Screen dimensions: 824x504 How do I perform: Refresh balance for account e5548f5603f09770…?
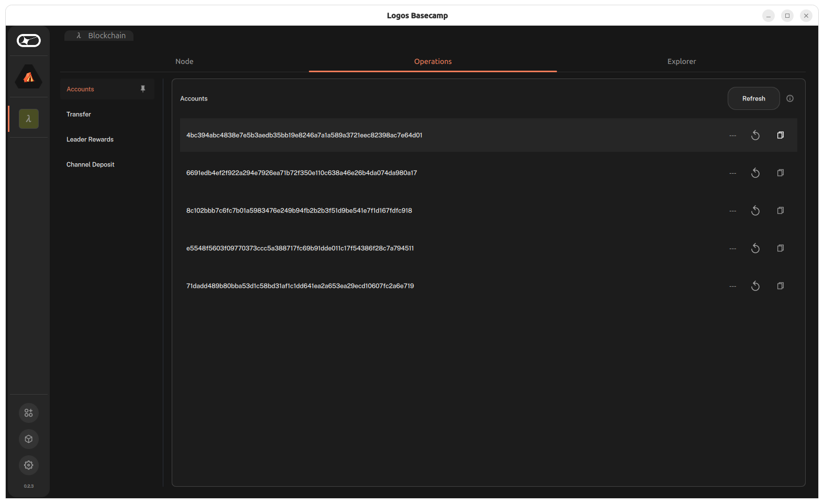755,248
